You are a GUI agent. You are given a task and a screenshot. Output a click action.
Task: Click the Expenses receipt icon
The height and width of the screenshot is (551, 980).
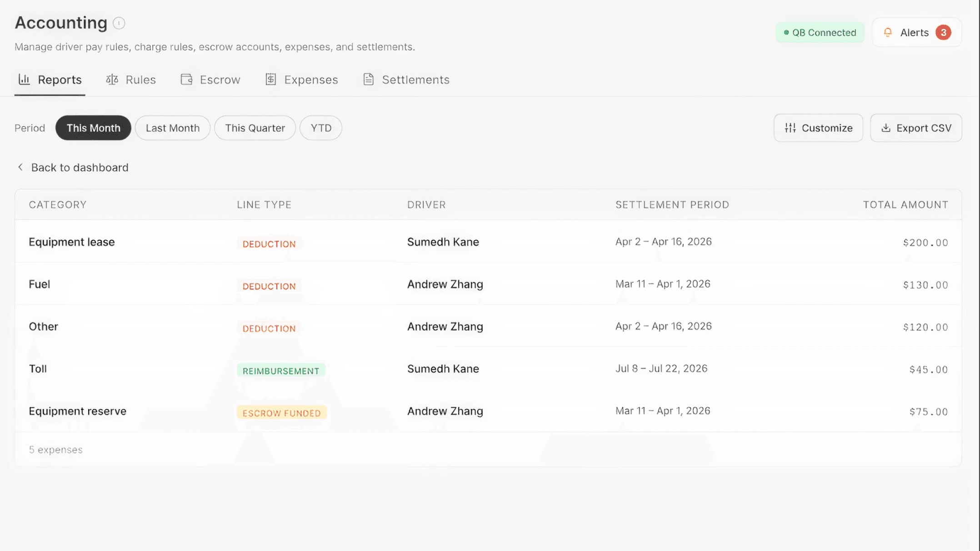point(271,80)
